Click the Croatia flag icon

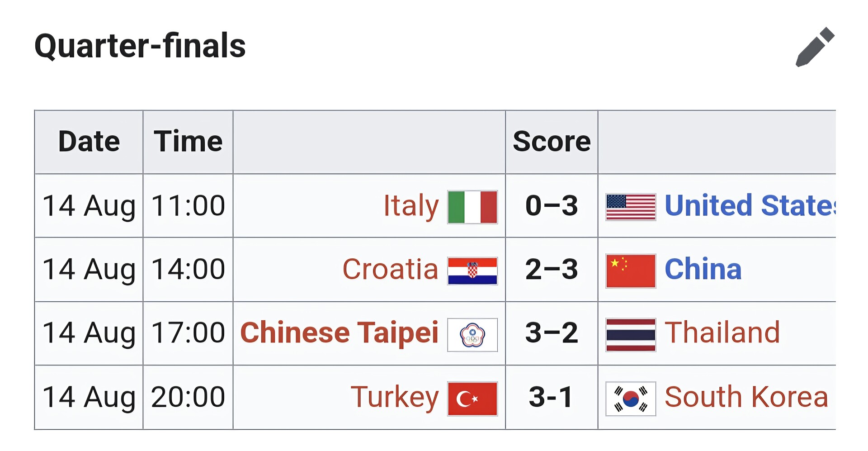point(472,271)
